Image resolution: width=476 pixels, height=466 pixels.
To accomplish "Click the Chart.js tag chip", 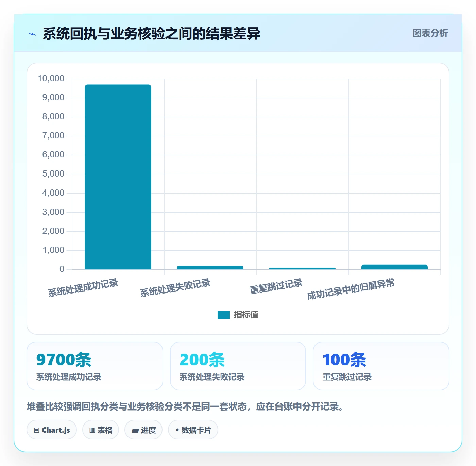I will coord(52,430).
